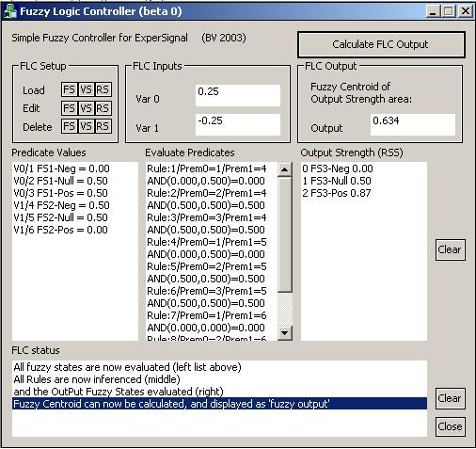Delete the RS rule set

point(103,126)
